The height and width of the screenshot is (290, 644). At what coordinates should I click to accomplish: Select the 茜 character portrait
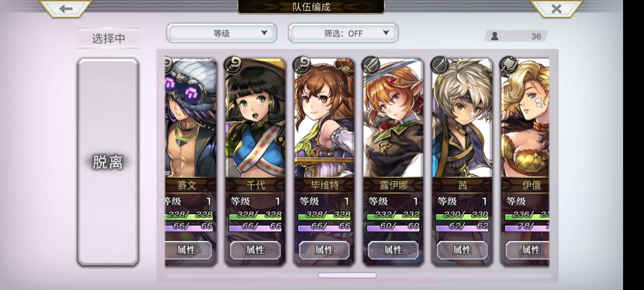462,119
